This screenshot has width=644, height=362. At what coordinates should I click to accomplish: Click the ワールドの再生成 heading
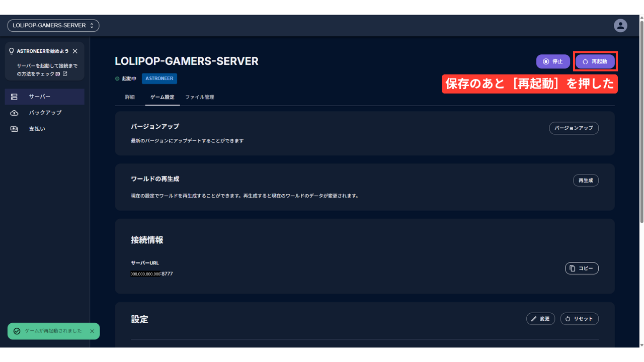pos(155,179)
